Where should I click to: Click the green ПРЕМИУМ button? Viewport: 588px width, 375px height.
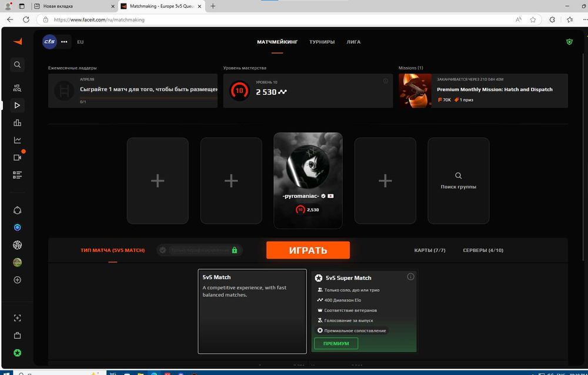point(336,343)
